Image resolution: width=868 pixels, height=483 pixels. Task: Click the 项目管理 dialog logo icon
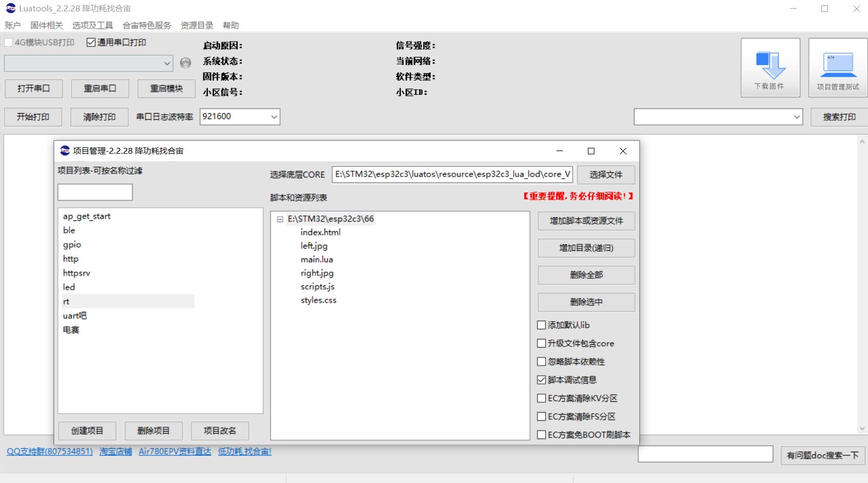click(x=65, y=151)
